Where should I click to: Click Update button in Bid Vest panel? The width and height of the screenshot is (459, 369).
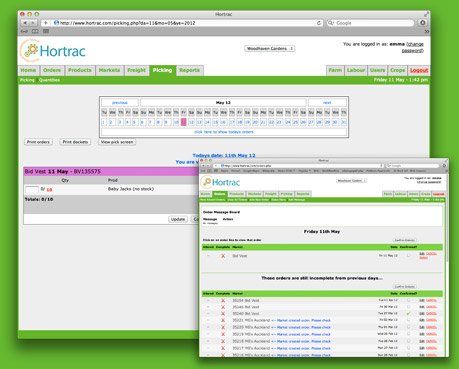(x=178, y=219)
